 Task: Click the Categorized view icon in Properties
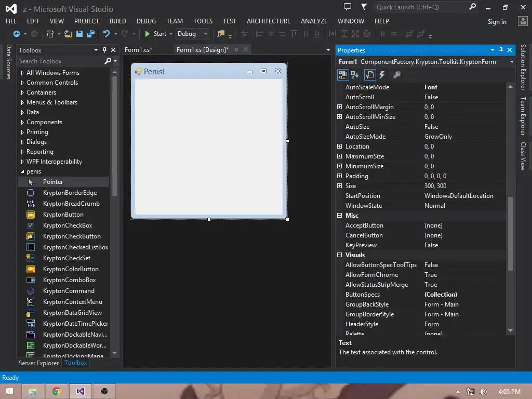343,75
